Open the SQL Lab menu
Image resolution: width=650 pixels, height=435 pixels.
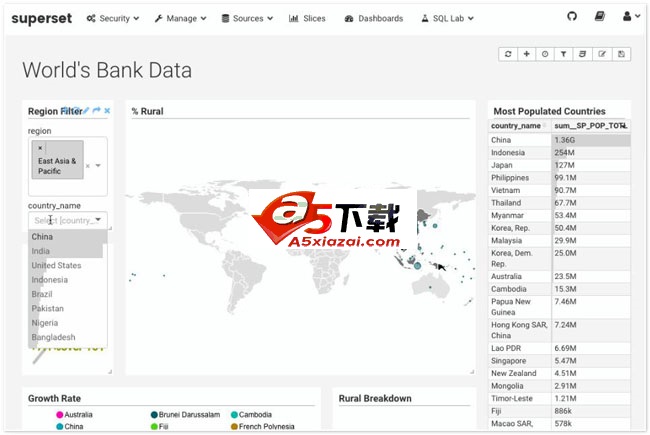(448, 18)
